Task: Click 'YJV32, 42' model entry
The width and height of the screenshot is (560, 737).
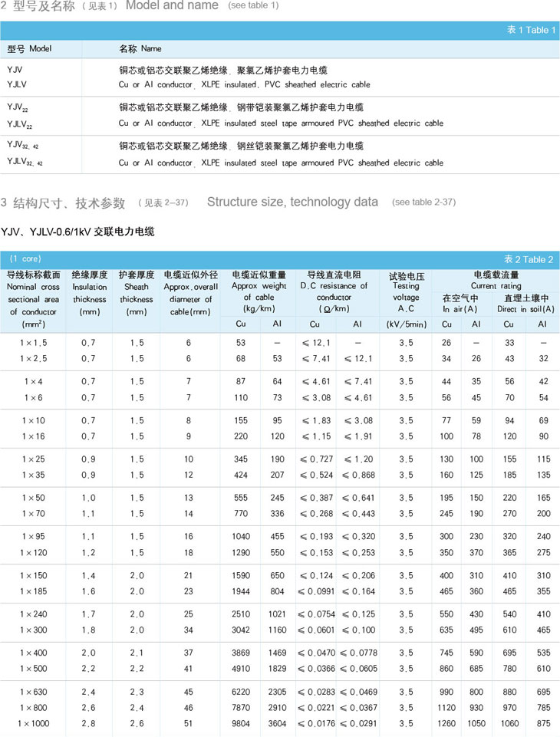Action: point(22,145)
